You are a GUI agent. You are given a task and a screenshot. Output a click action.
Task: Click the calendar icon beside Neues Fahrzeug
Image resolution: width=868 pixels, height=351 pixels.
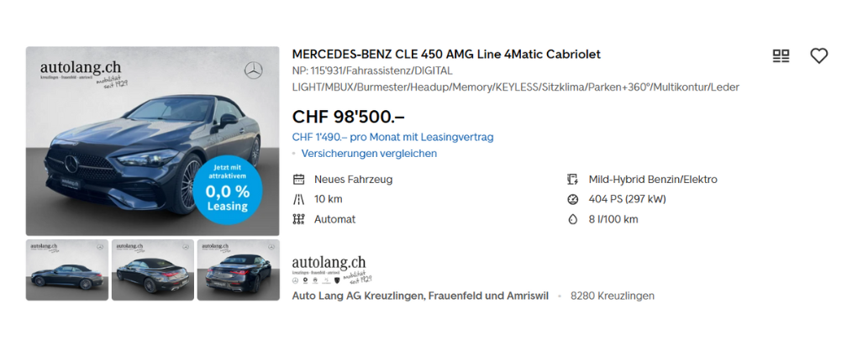coord(298,180)
